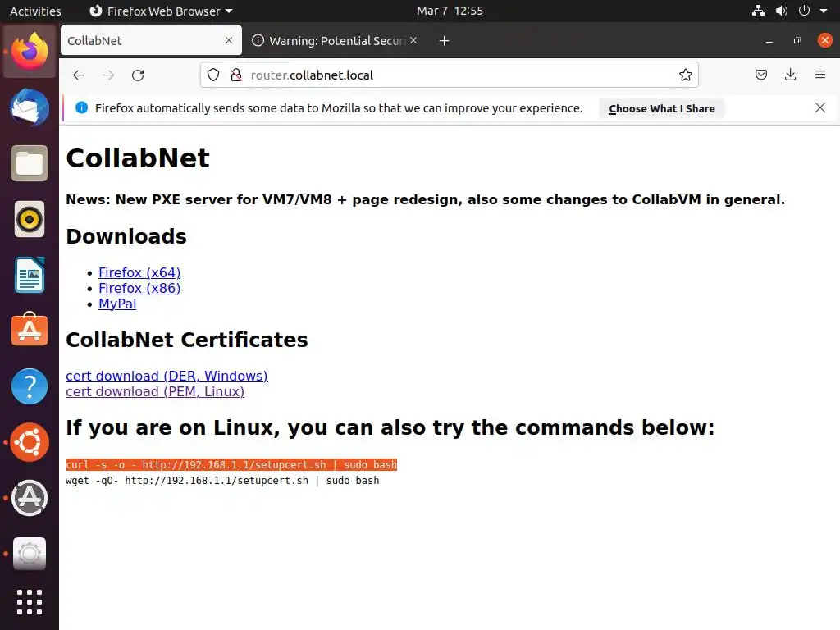Open the tracking protection shield icon
The height and width of the screenshot is (630, 840).
click(x=213, y=75)
